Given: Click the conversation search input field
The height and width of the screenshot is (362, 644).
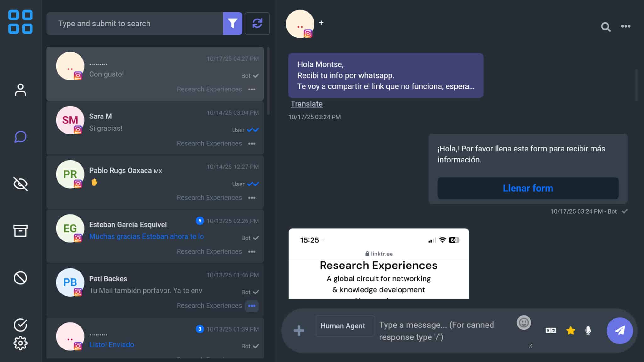Looking at the screenshot, I should pos(135,24).
